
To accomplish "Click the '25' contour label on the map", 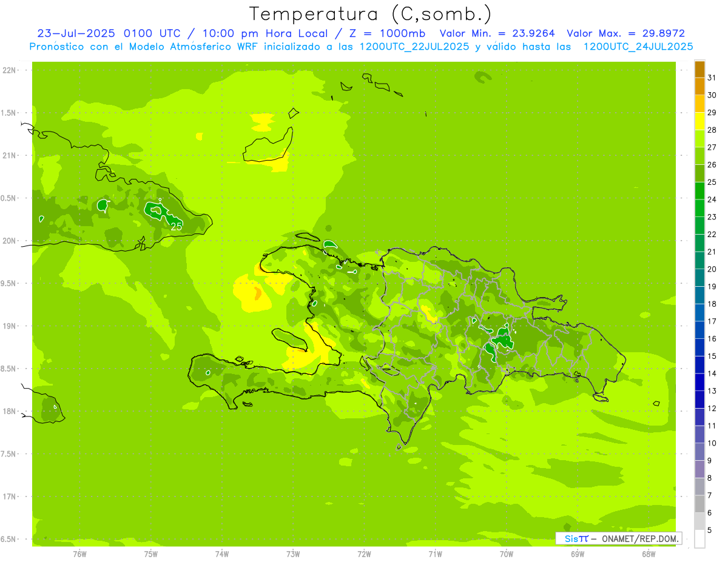I will (x=176, y=227).
